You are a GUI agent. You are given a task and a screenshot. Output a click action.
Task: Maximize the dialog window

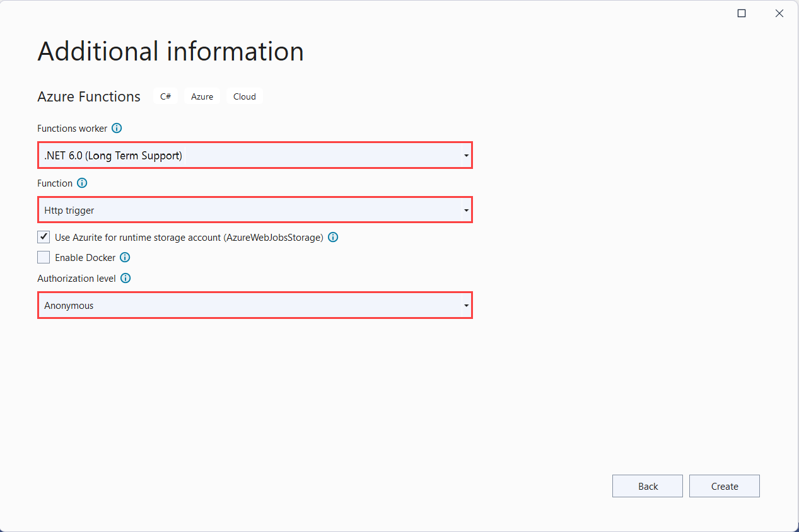pos(742,13)
